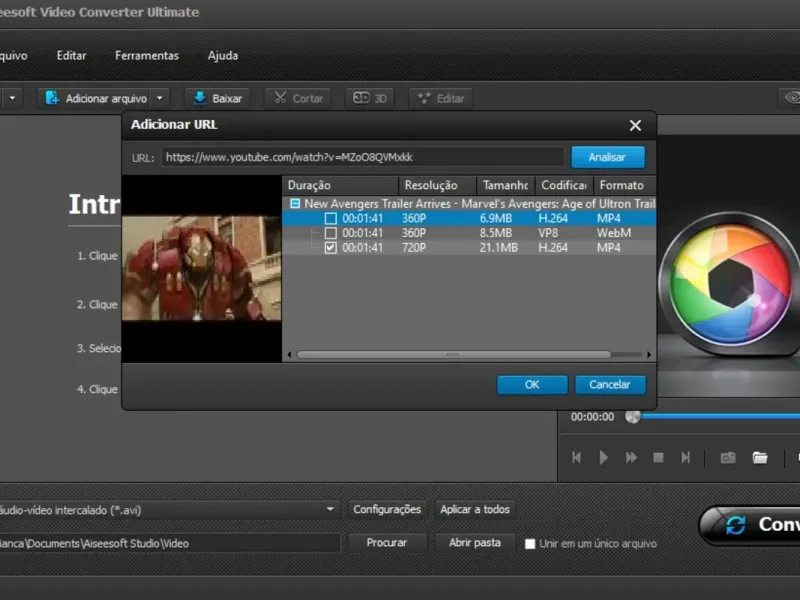Enable Unir em um único arquivo checkbox
Image resolution: width=800 pixels, height=600 pixels.
coord(530,544)
